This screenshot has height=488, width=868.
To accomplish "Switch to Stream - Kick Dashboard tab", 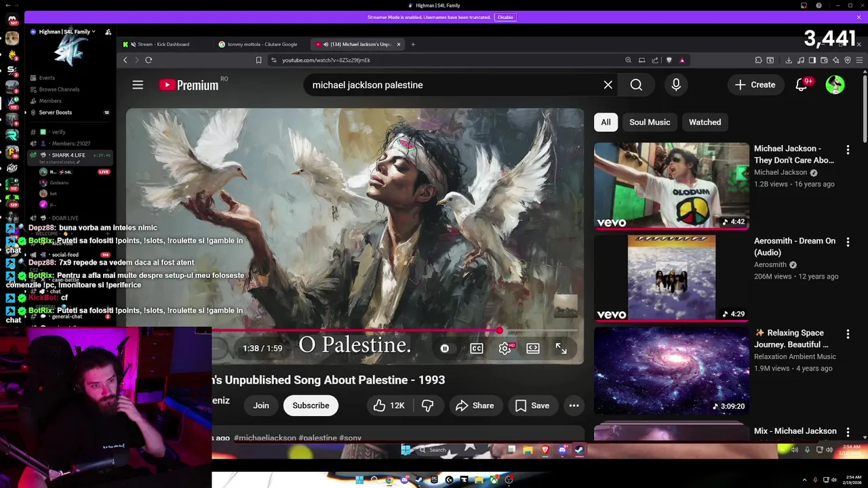I will pos(163,44).
